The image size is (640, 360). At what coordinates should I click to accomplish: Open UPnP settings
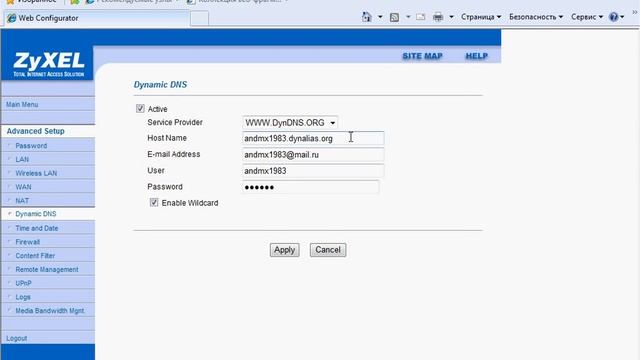tap(23, 283)
